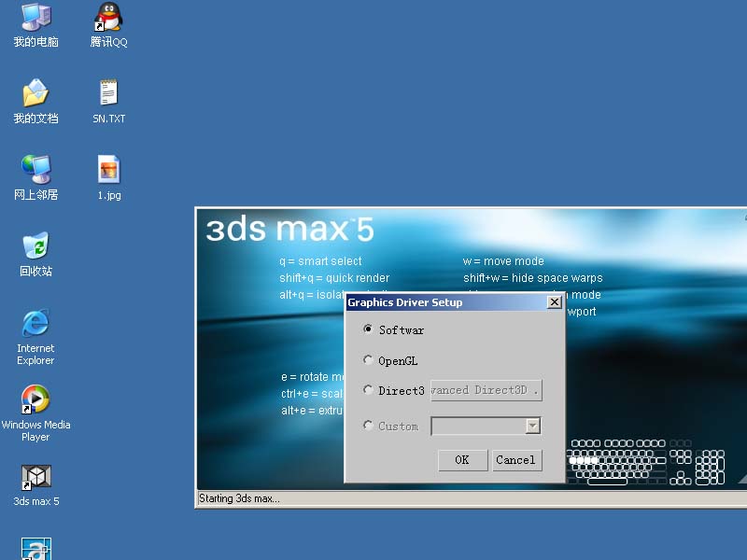Click the 网上邻居 network icon

[35, 169]
